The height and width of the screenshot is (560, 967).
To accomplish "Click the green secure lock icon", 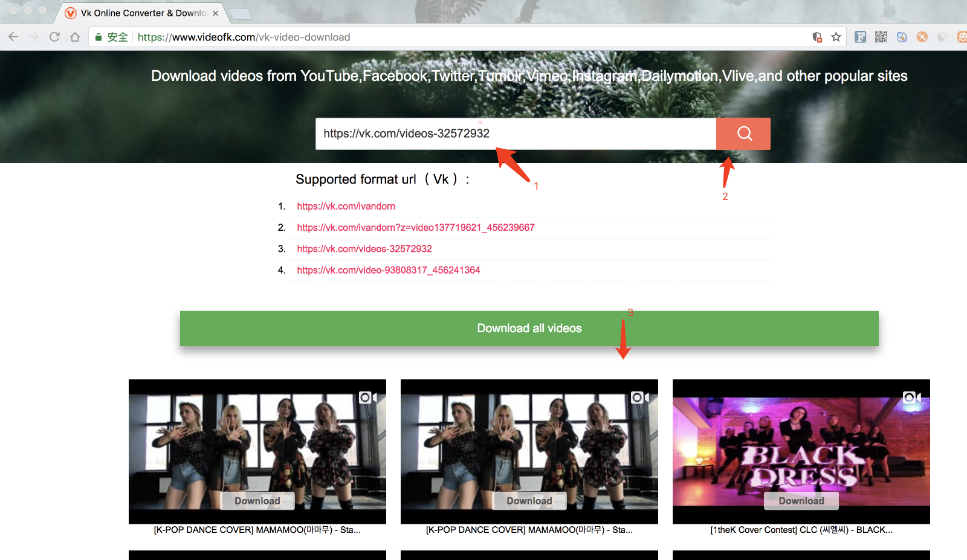I will click(99, 37).
